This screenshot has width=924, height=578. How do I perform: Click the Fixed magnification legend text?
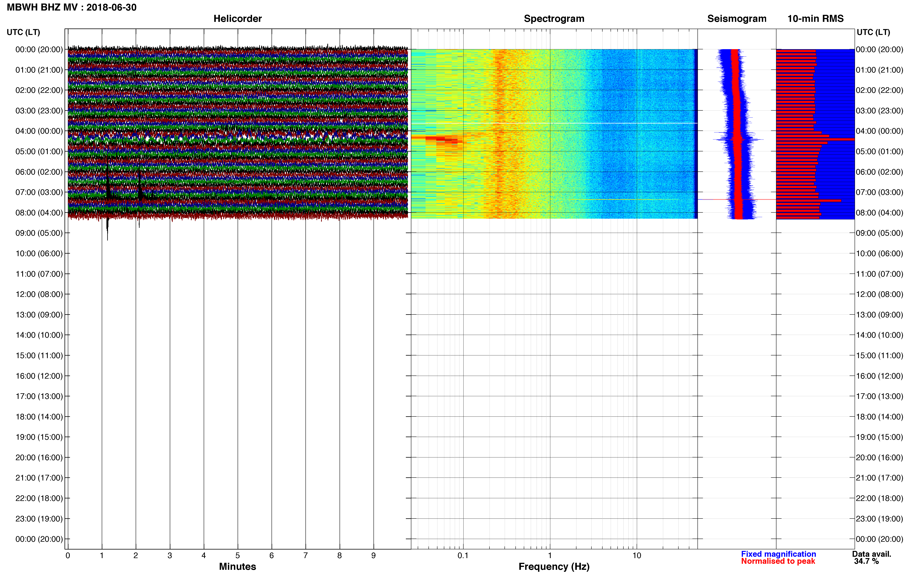(x=778, y=554)
